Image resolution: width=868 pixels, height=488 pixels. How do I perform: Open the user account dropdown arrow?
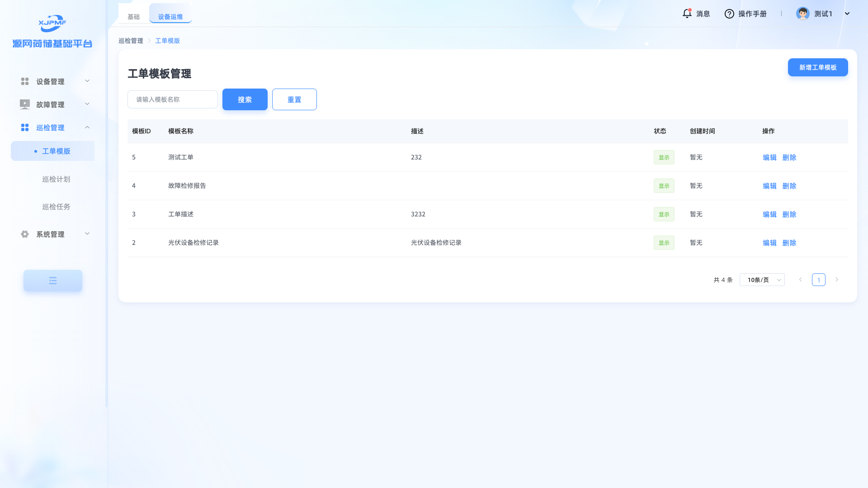tap(847, 14)
